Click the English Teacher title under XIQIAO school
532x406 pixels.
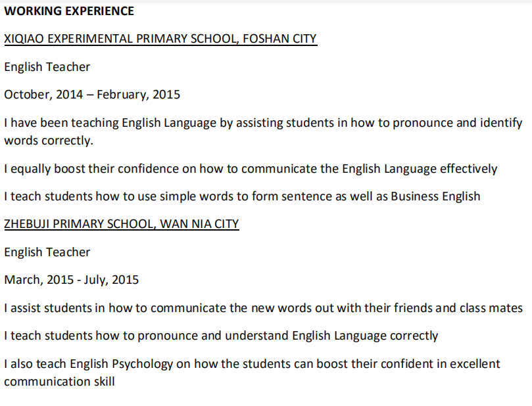coord(47,66)
